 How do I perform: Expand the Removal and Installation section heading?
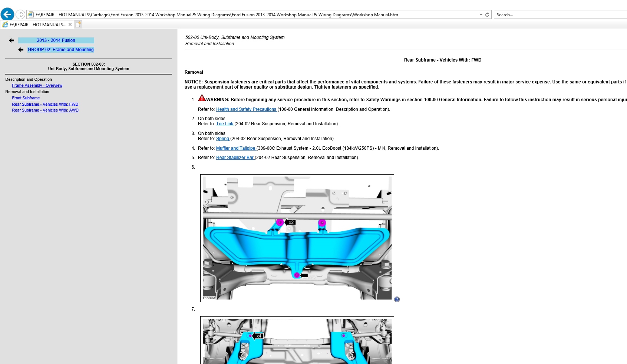(27, 92)
